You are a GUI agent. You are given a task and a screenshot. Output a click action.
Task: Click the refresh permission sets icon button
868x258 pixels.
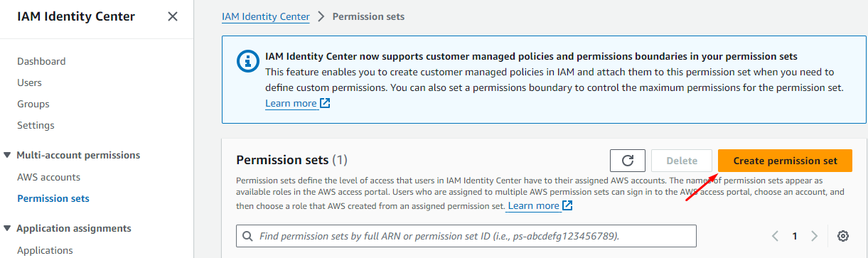(x=627, y=161)
